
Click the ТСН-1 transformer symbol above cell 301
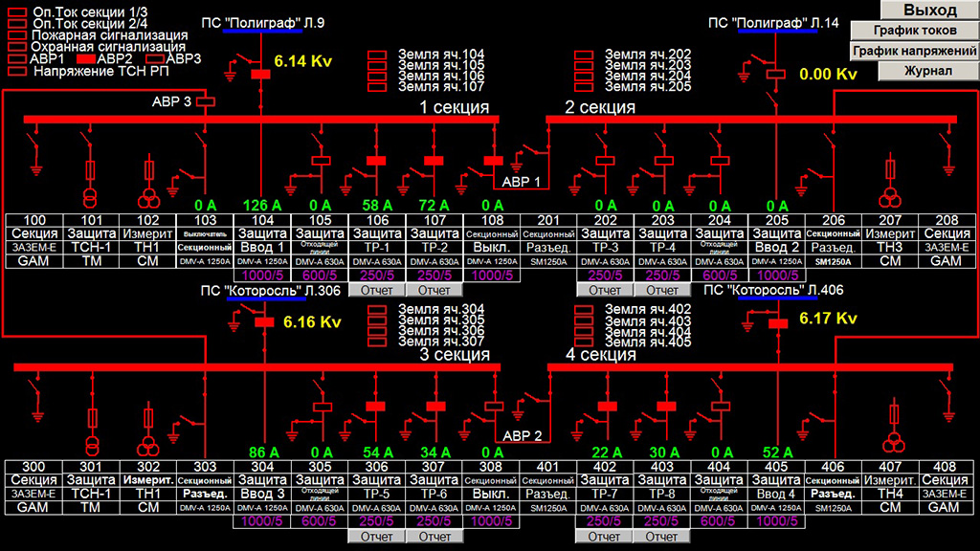point(93,446)
